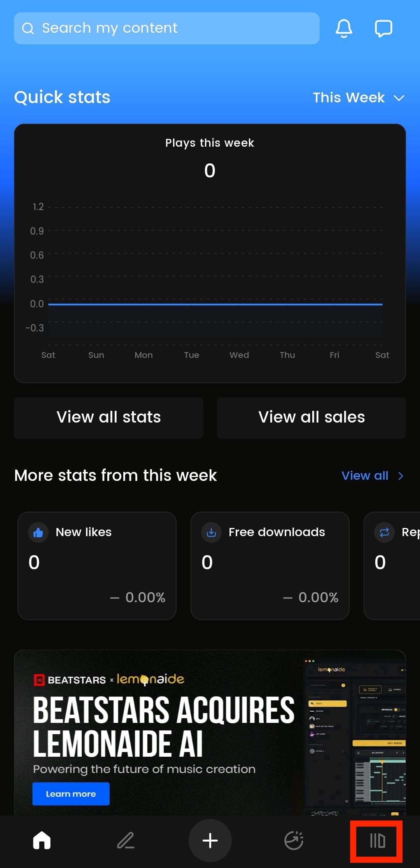Viewport: 420px width, 868px height.
Task: Open the New likes stat card
Action: tap(97, 565)
